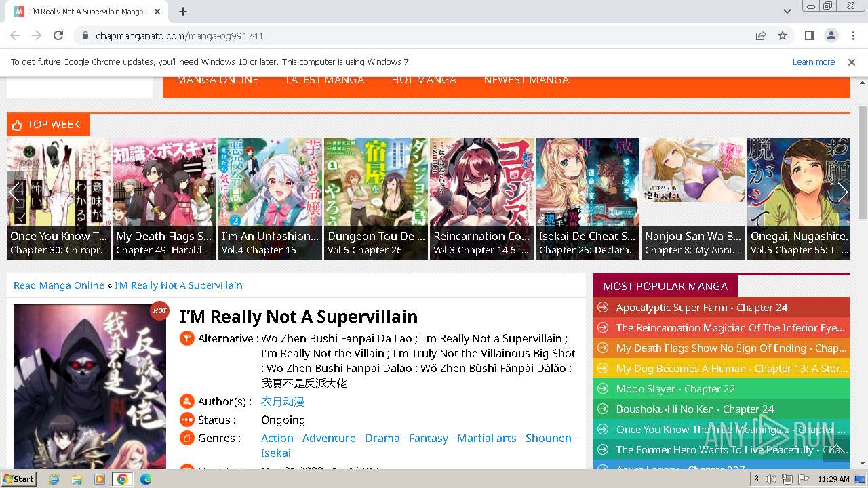The width and height of the screenshot is (868, 488).
Task: Open My Dog Becomes A Human - Chapter 13
Action: 732,369
